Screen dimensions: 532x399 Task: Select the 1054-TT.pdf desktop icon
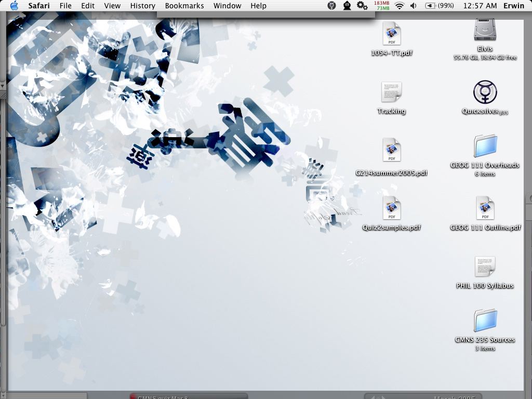[392, 33]
